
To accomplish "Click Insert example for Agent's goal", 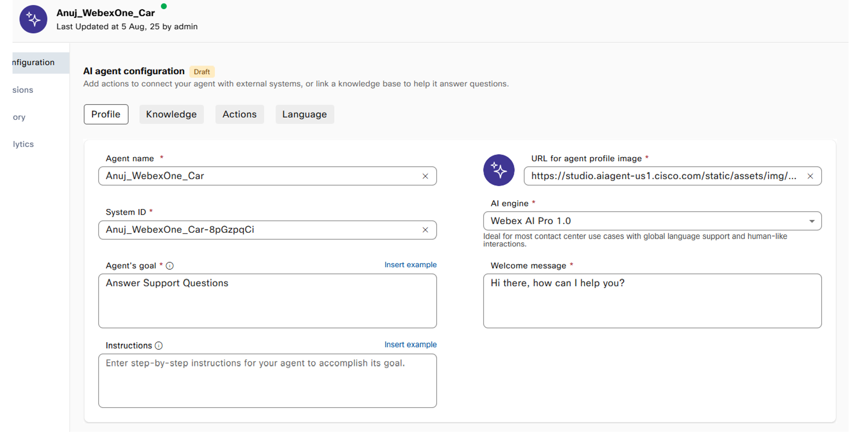I will [x=410, y=265].
